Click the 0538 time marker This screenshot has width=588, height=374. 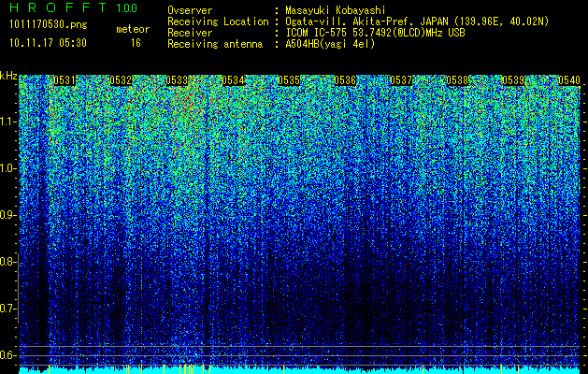tap(457, 80)
